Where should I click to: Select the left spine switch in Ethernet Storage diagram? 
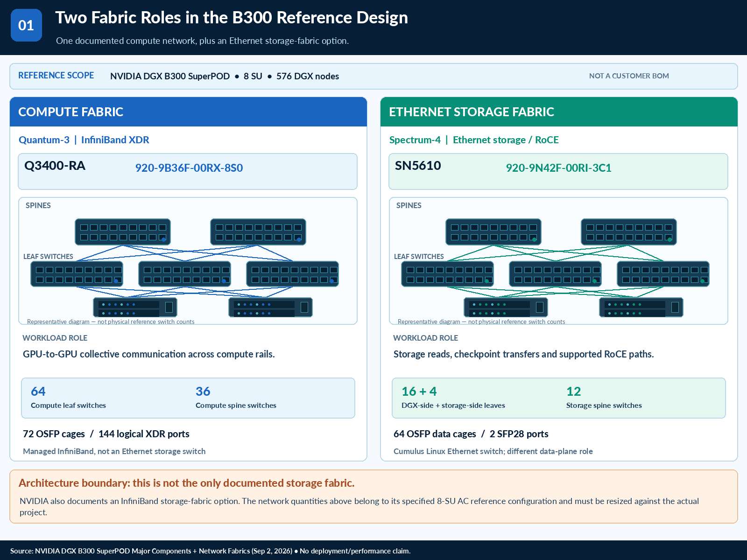pyautogui.click(x=493, y=232)
